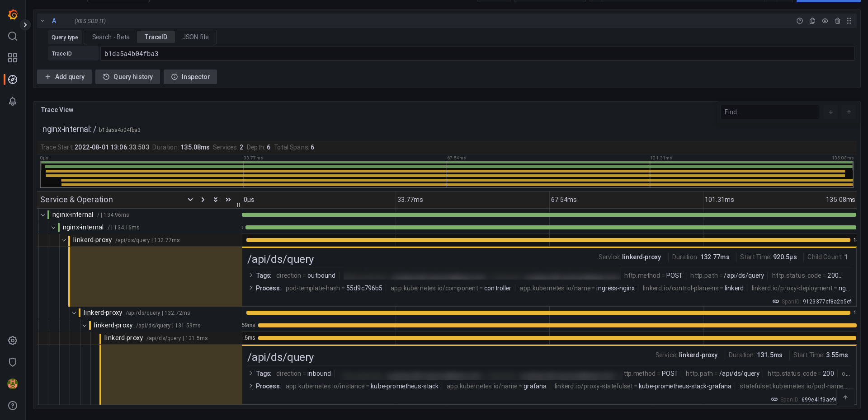The width and height of the screenshot is (868, 420).
Task: Open query A help via question mark icon
Action: [800, 21]
